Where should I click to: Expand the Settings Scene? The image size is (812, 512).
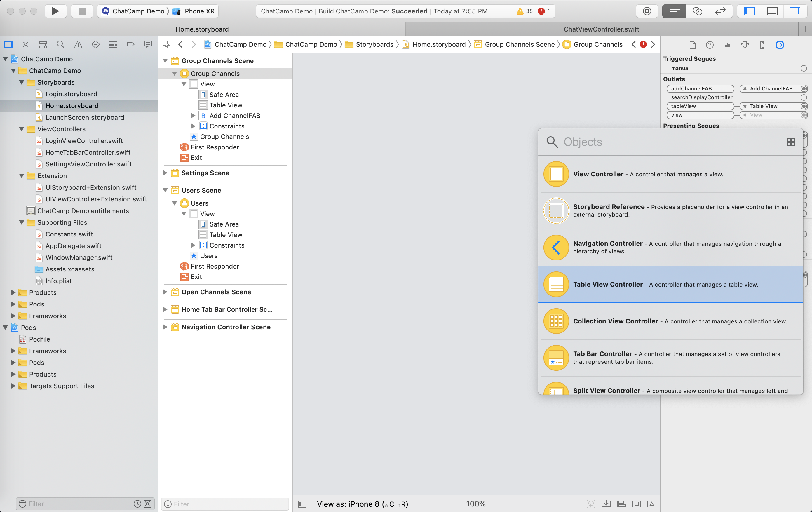tap(165, 173)
